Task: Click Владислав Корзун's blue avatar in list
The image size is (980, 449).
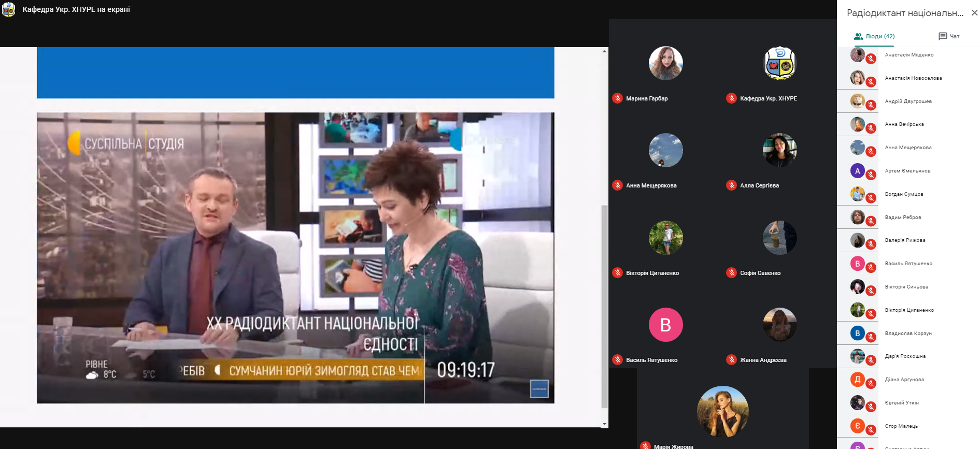Action: click(x=857, y=333)
